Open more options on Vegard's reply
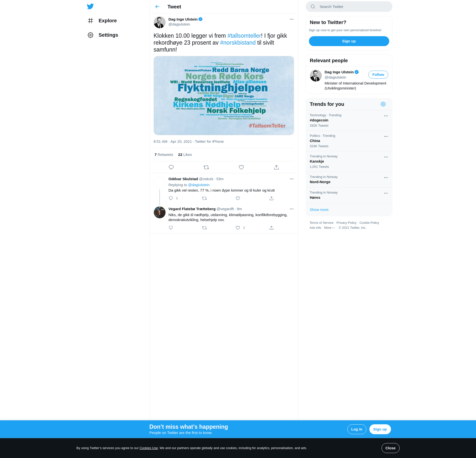This screenshot has height=458, width=476. click(292, 209)
